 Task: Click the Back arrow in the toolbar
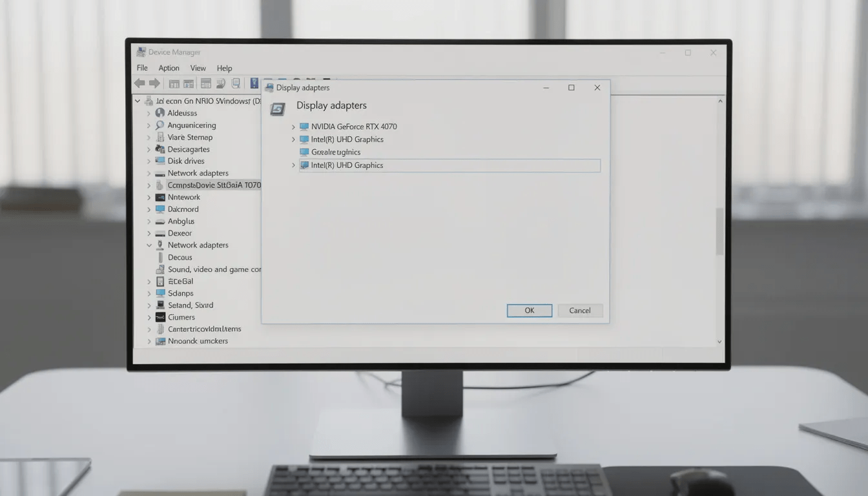click(139, 83)
